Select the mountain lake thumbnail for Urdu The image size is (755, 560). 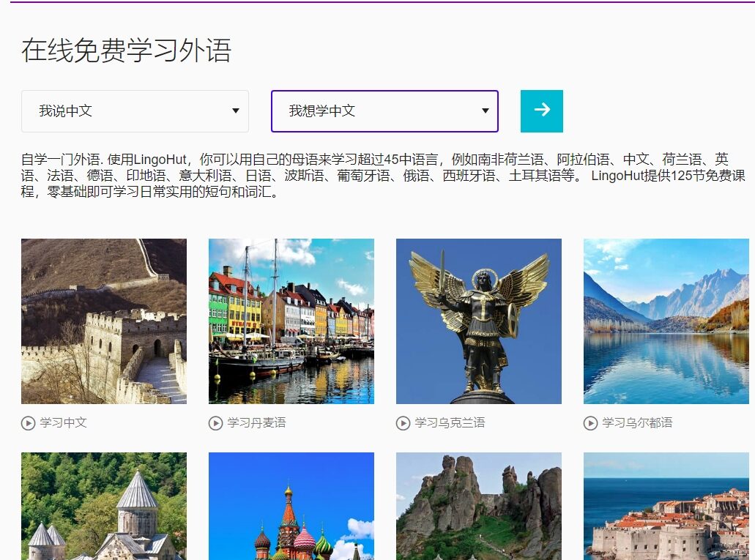(x=666, y=321)
